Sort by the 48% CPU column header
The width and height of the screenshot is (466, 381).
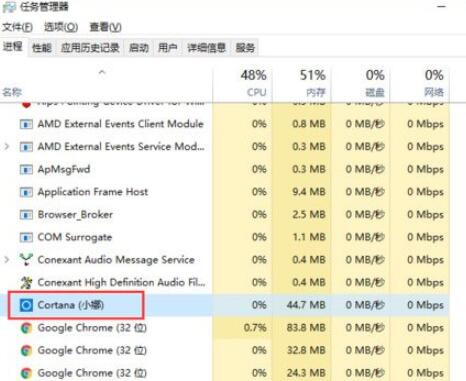point(242,84)
